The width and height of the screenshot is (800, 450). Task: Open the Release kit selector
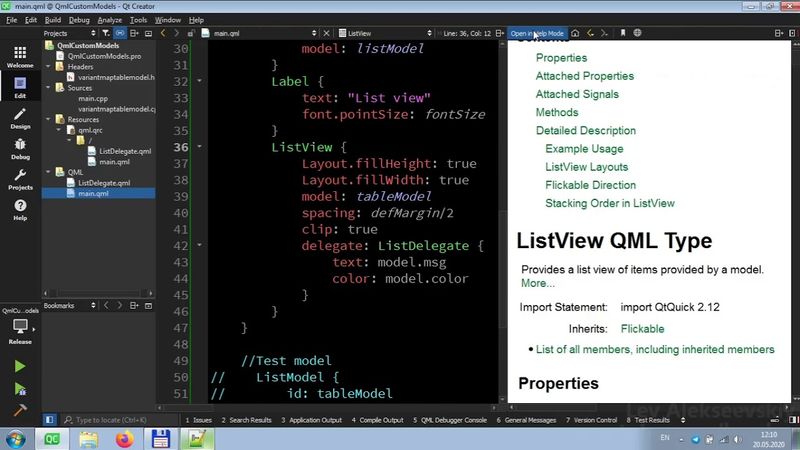click(20, 331)
